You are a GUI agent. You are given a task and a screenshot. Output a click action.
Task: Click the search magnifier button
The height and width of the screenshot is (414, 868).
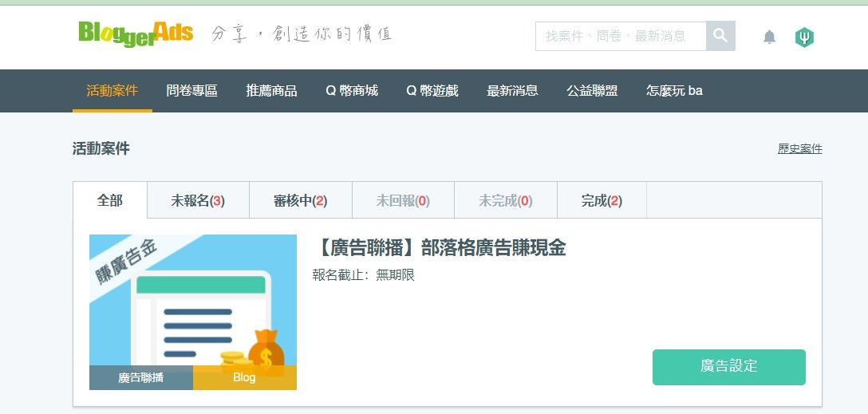point(720,36)
